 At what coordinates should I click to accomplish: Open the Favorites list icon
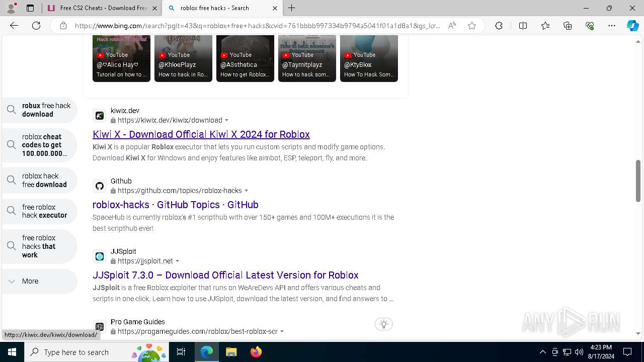tap(545, 26)
